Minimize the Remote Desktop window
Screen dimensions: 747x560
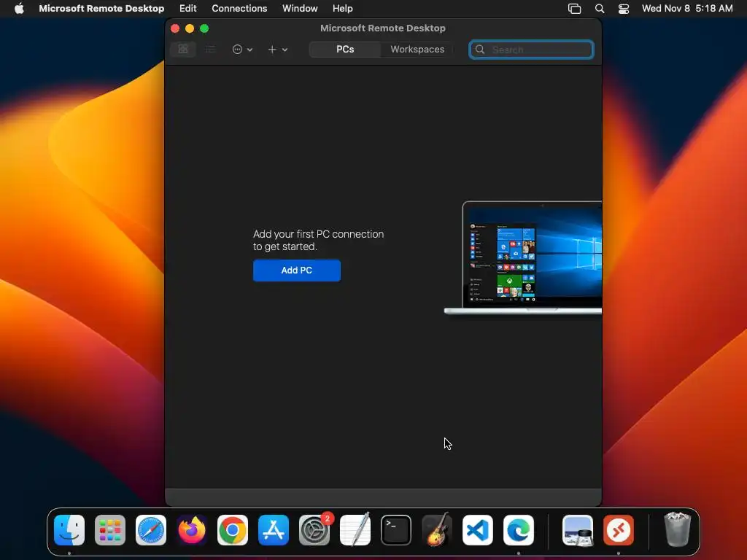pyautogui.click(x=190, y=28)
